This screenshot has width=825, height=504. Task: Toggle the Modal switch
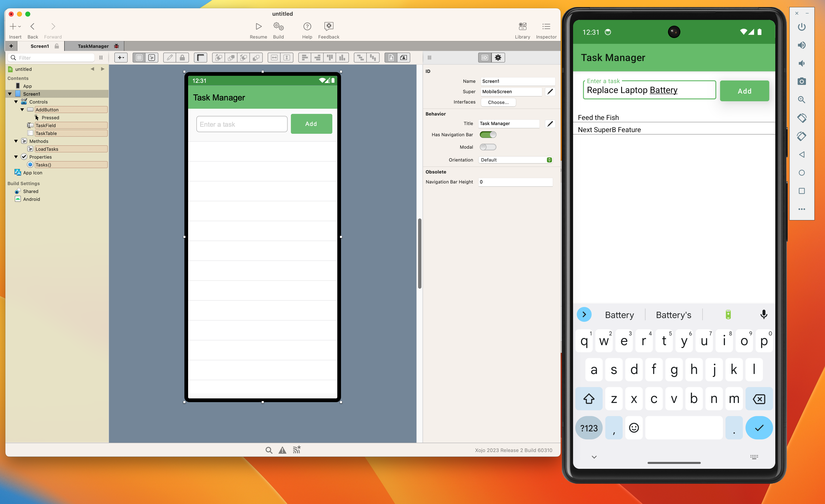click(x=488, y=147)
